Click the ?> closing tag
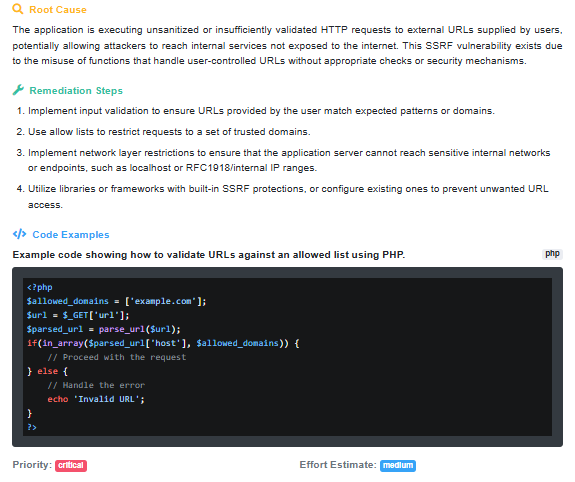 click(x=32, y=427)
